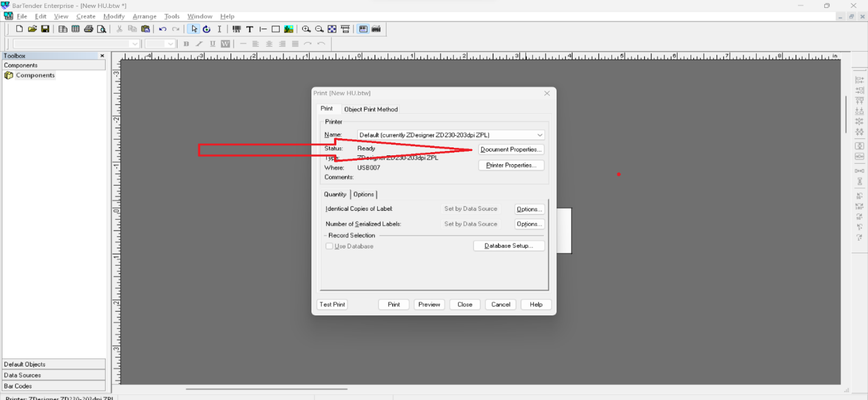
Task: Click the horizontal scrollbar under canvas
Action: tap(266, 388)
